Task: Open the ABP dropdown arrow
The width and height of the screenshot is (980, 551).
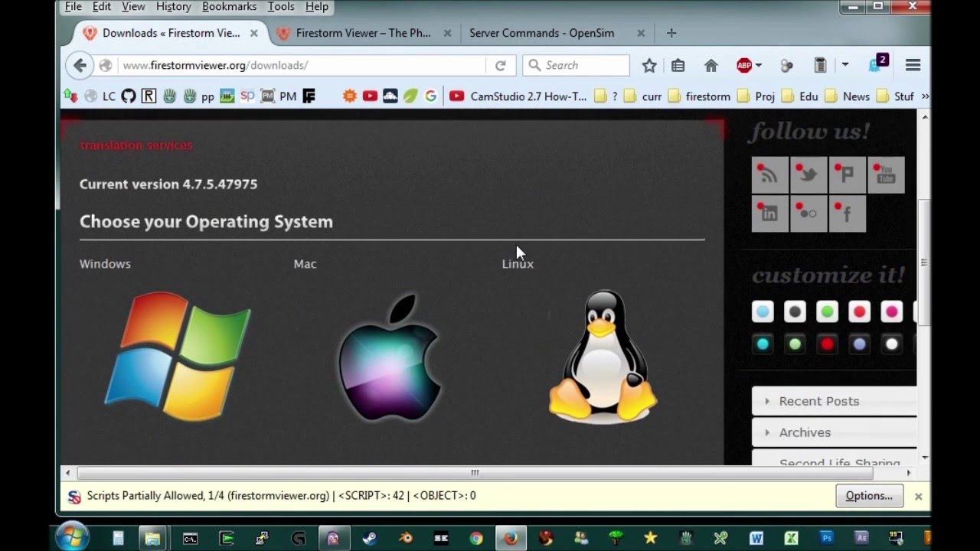Action: click(x=759, y=66)
